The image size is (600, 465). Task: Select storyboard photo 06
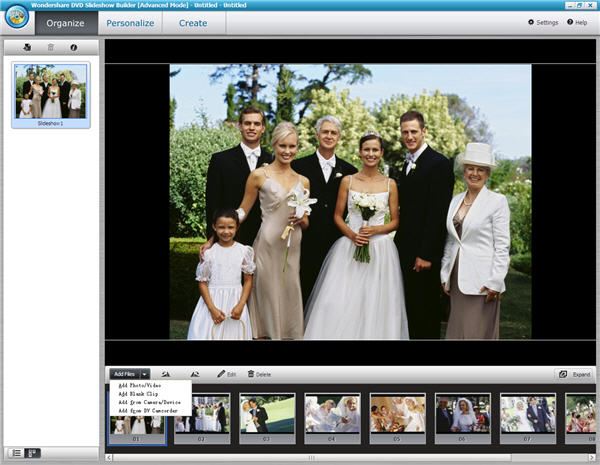point(463,419)
